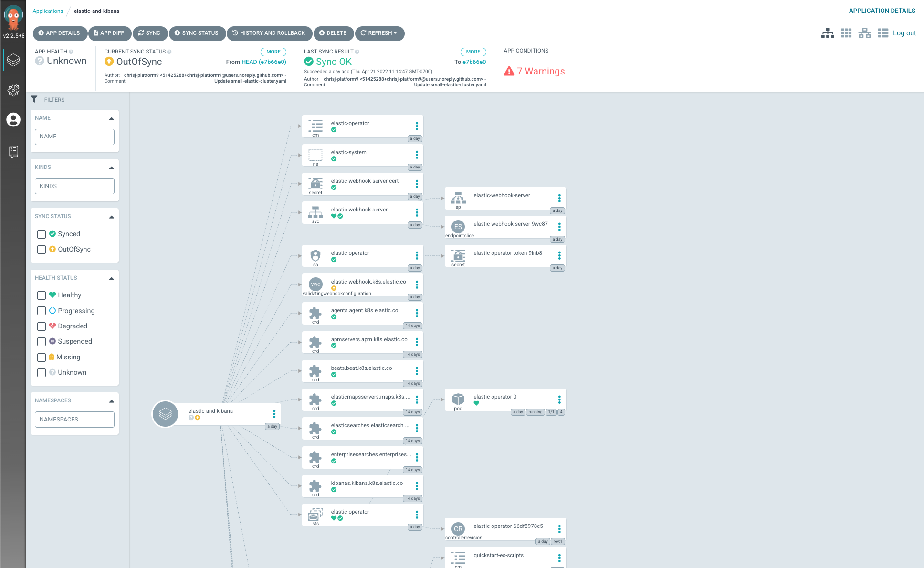Open the kebab menu for kibanas.kibana.k8s.elastic.co crd
The image size is (924, 568).
(417, 486)
